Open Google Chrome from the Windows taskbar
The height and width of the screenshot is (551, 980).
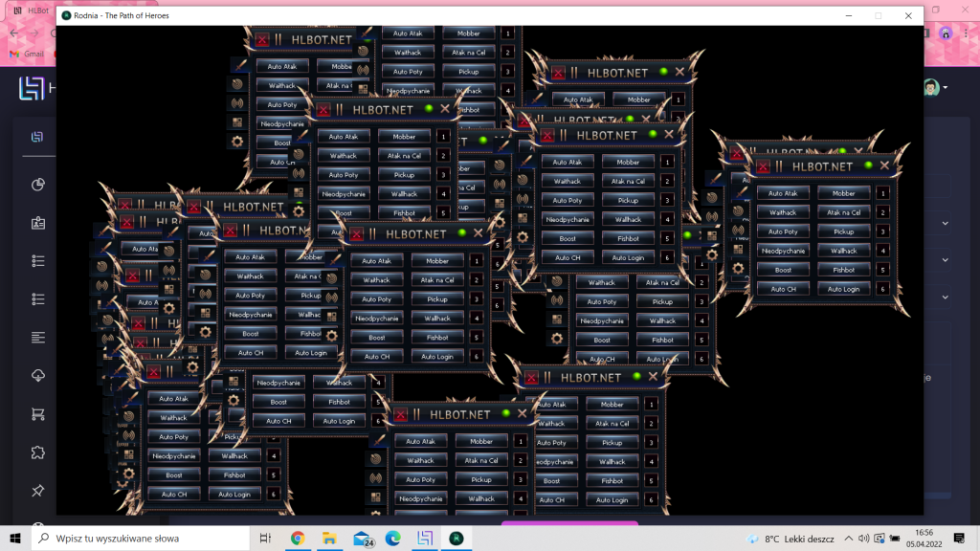(298, 539)
